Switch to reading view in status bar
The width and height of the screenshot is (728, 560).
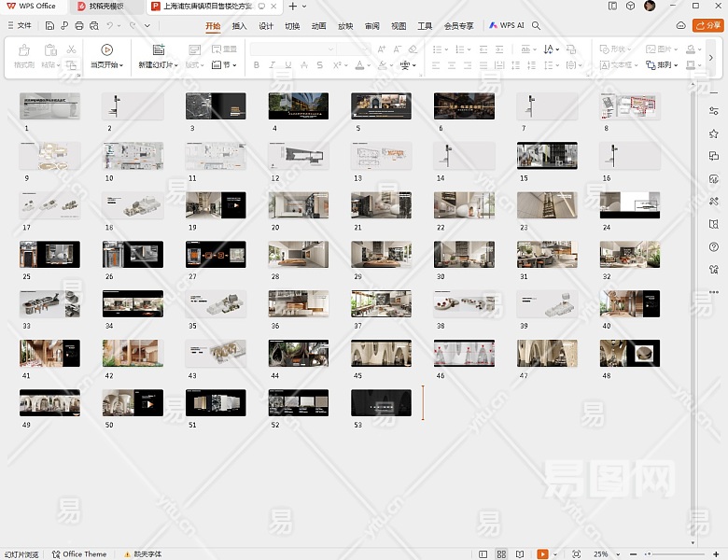(x=520, y=554)
